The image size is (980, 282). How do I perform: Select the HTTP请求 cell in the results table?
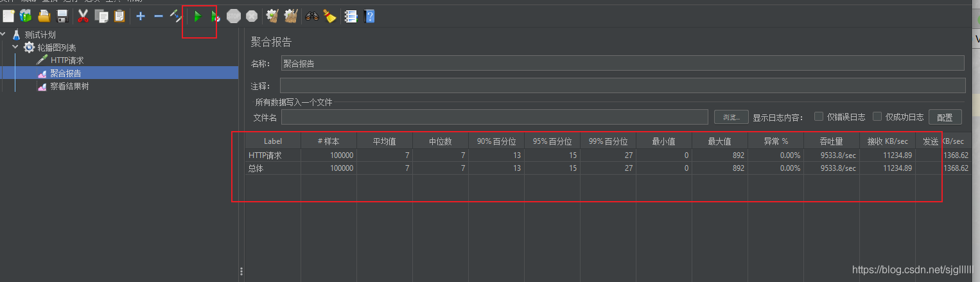(x=273, y=155)
